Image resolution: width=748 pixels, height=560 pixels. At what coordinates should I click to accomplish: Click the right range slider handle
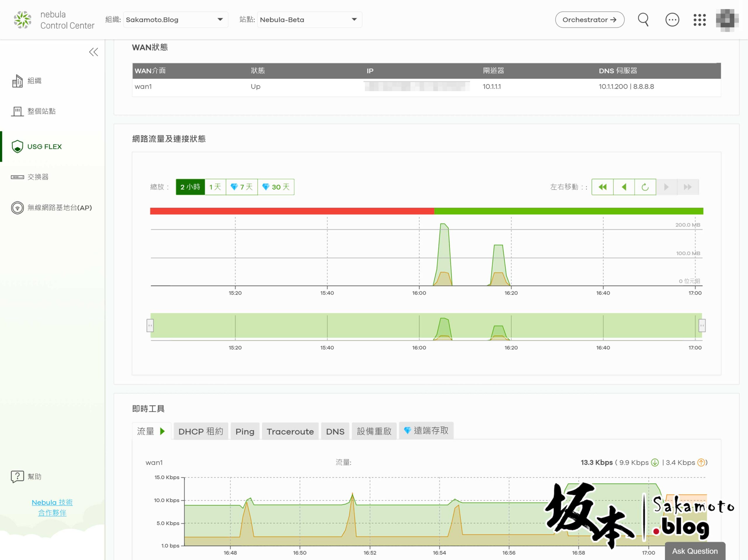click(702, 326)
